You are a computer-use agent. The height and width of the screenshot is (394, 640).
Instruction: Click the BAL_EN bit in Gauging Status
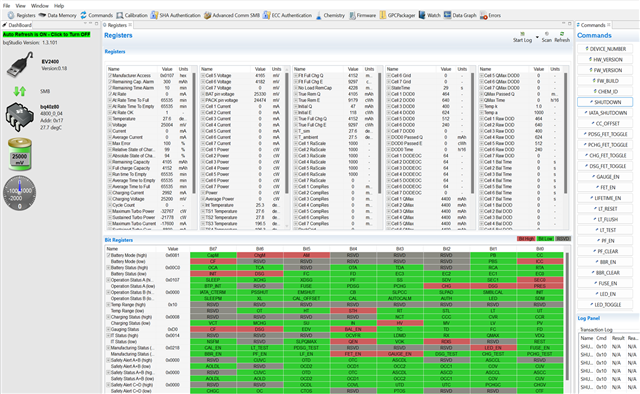coord(353,329)
